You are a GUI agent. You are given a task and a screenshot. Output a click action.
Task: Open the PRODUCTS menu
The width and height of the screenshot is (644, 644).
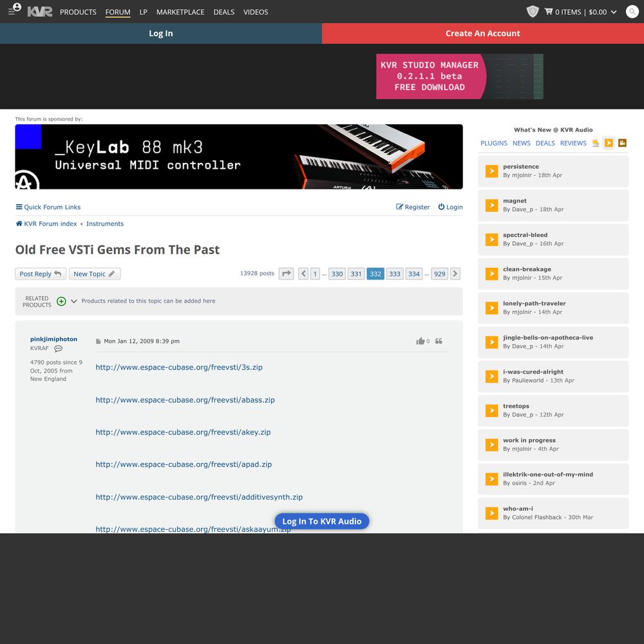pyautogui.click(x=78, y=12)
